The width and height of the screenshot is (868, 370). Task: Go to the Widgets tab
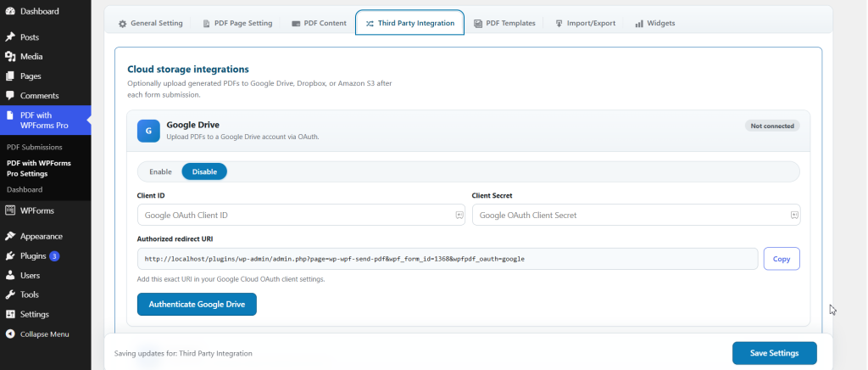click(x=655, y=23)
